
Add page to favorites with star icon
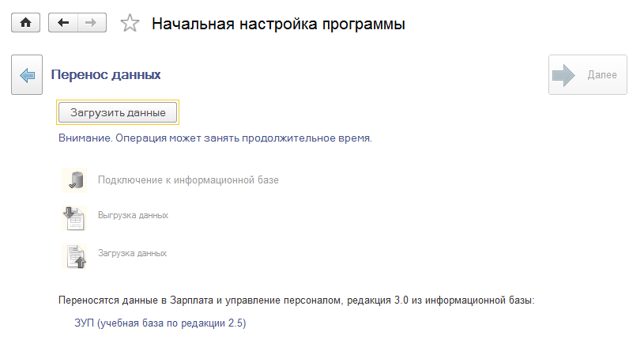coord(130,24)
